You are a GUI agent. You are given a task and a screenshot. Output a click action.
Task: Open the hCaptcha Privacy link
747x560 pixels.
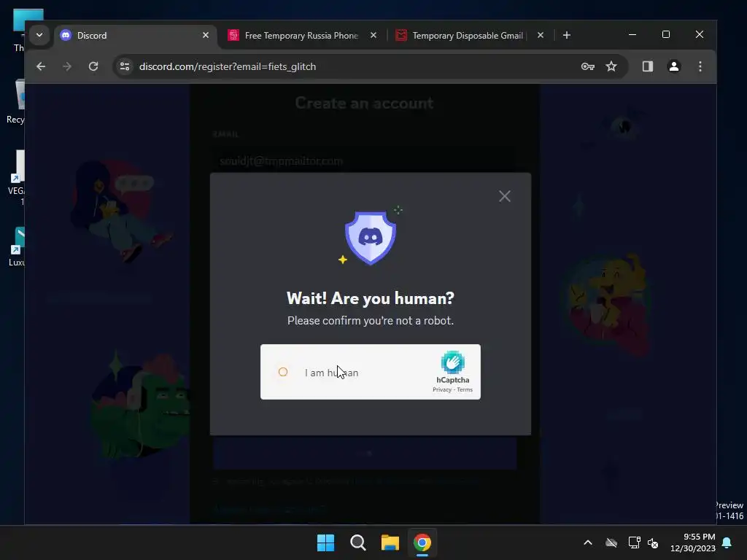441,389
